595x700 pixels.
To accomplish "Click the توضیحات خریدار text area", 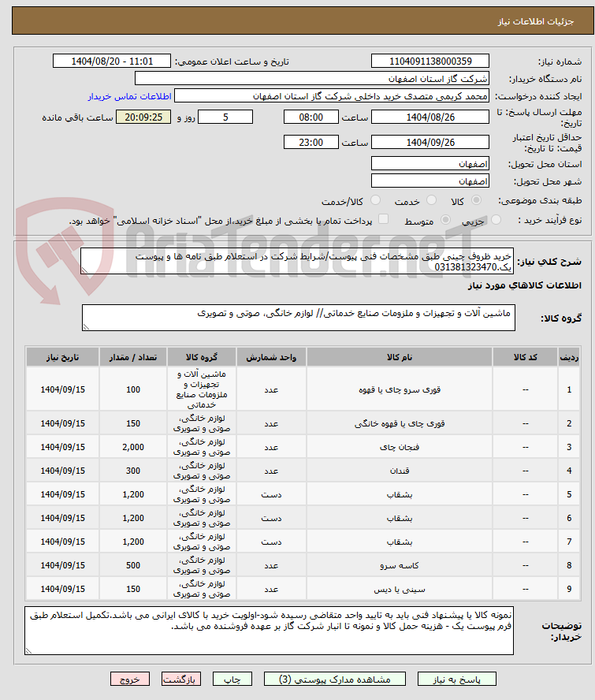I will point(270,631).
